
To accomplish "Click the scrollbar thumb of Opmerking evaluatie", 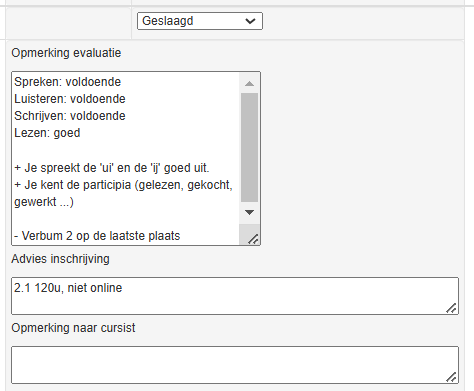I will (x=249, y=147).
